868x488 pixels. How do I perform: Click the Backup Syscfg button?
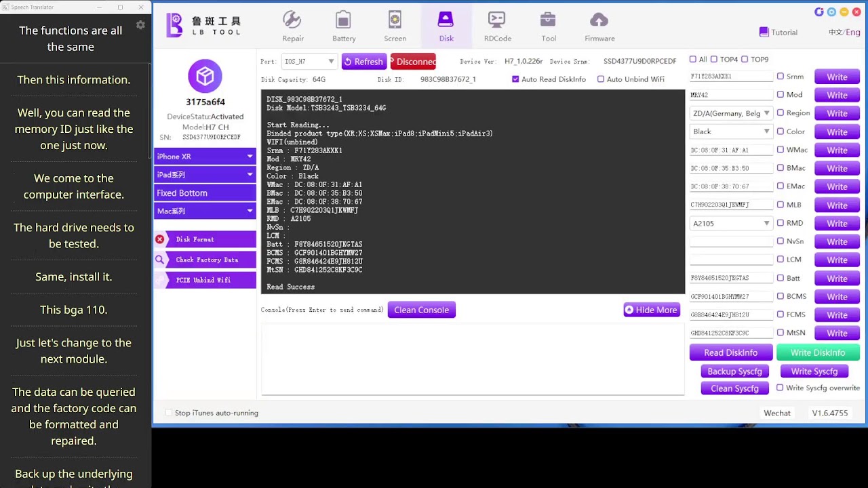(x=734, y=371)
